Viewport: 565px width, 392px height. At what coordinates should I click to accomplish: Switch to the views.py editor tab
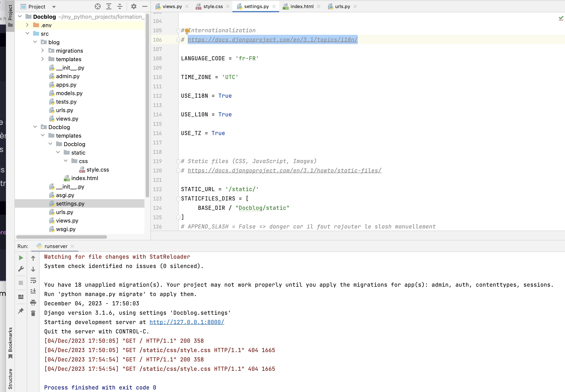click(x=172, y=7)
